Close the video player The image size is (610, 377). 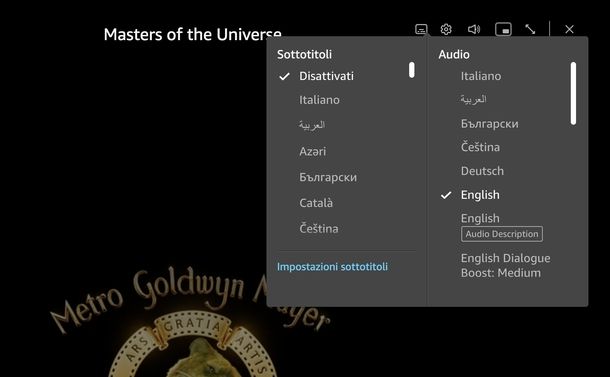pos(569,29)
